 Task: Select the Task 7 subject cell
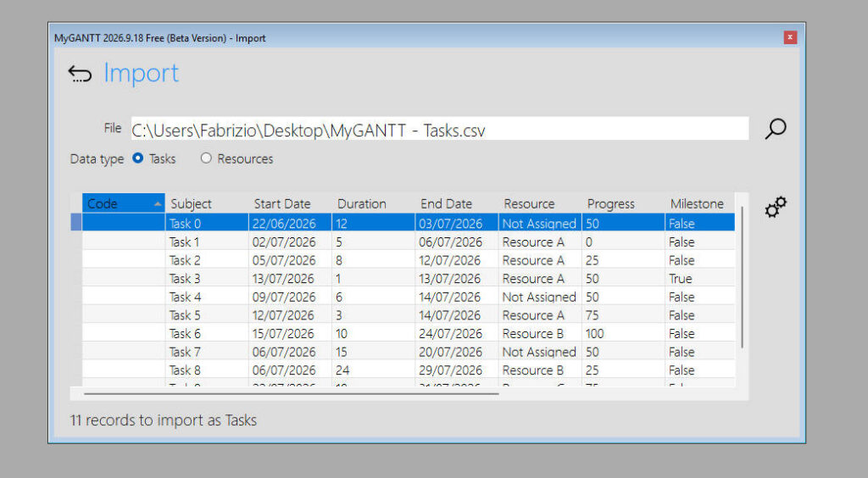pyautogui.click(x=207, y=352)
